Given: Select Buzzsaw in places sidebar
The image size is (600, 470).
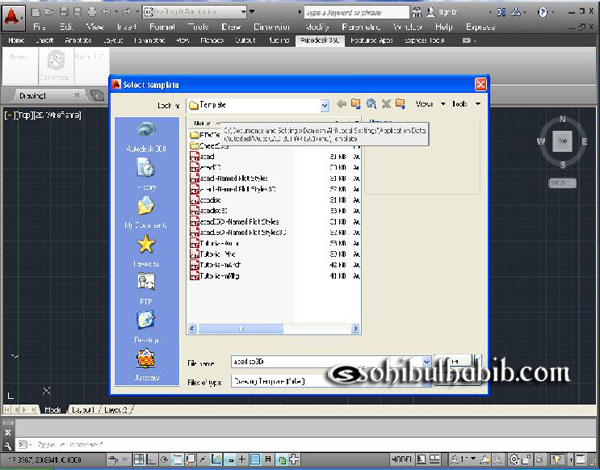Looking at the screenshot, I should [146, 364].
